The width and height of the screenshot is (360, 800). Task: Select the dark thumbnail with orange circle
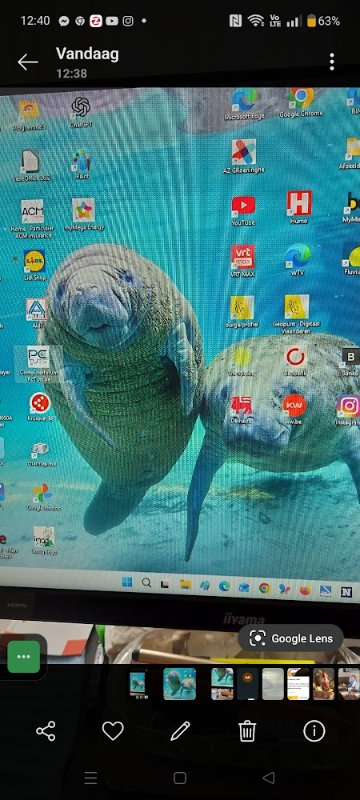pyautogui.click(x=247, y=684)
